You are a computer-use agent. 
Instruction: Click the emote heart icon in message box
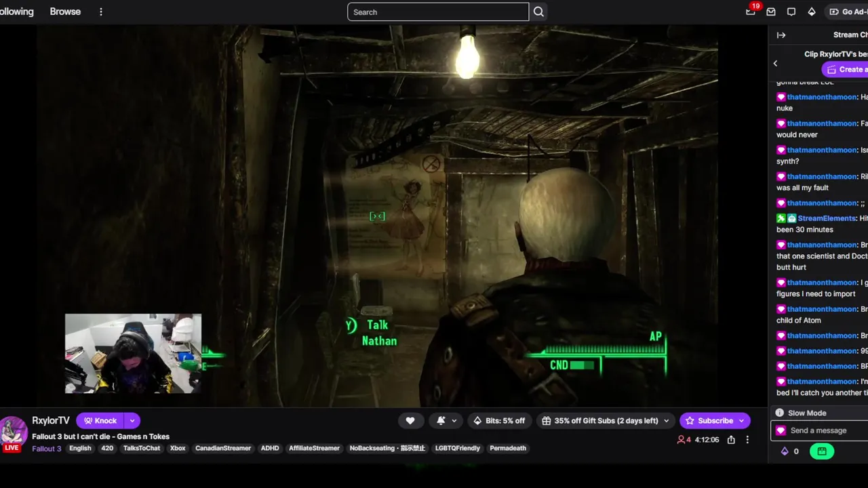point(781,430)
